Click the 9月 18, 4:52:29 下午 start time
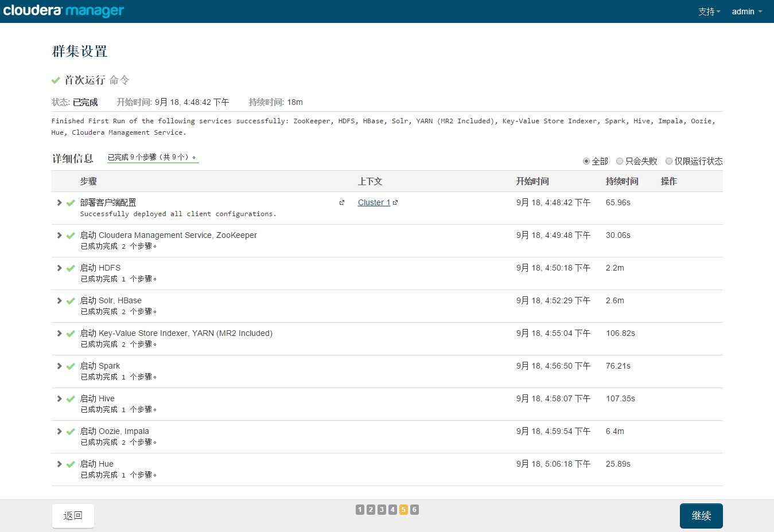 553,300
